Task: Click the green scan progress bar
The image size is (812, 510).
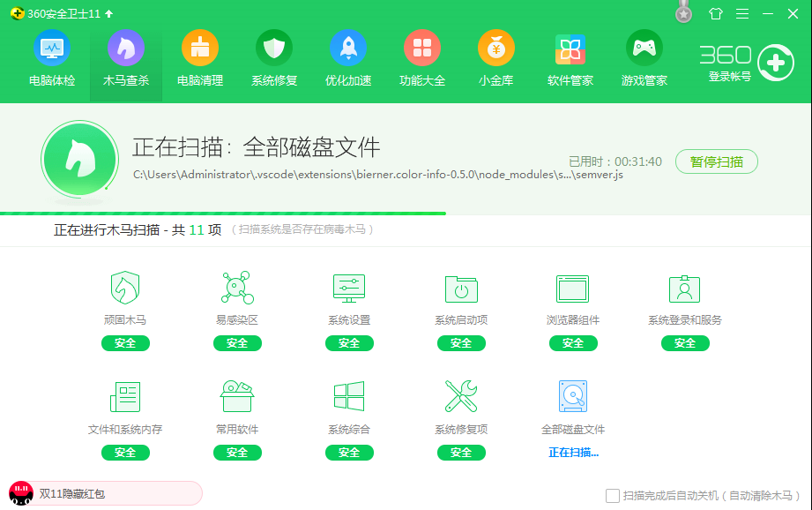Action: click(223, 213)
